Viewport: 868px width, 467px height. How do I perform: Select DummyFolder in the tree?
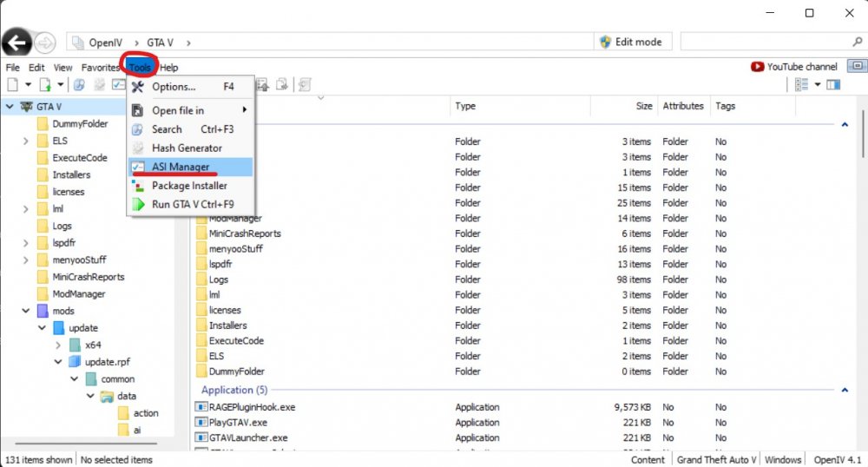click(x=80, y=124)
